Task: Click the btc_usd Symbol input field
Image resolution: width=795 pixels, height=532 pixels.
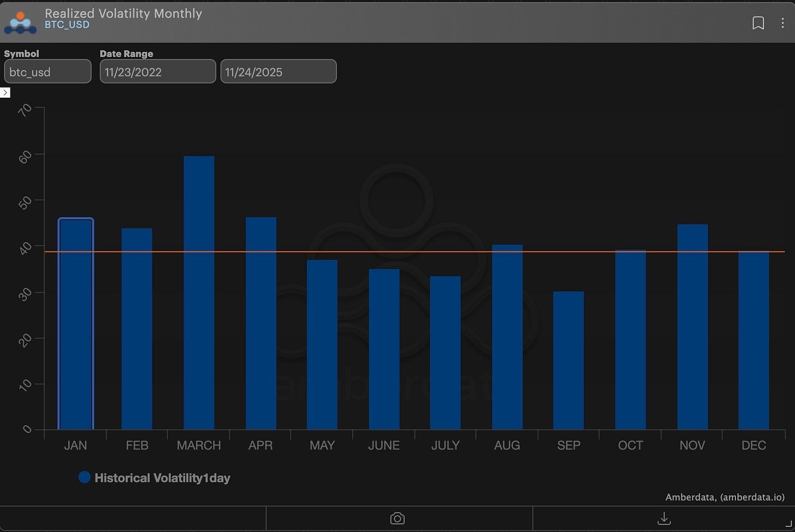Action: coord(48,71)
